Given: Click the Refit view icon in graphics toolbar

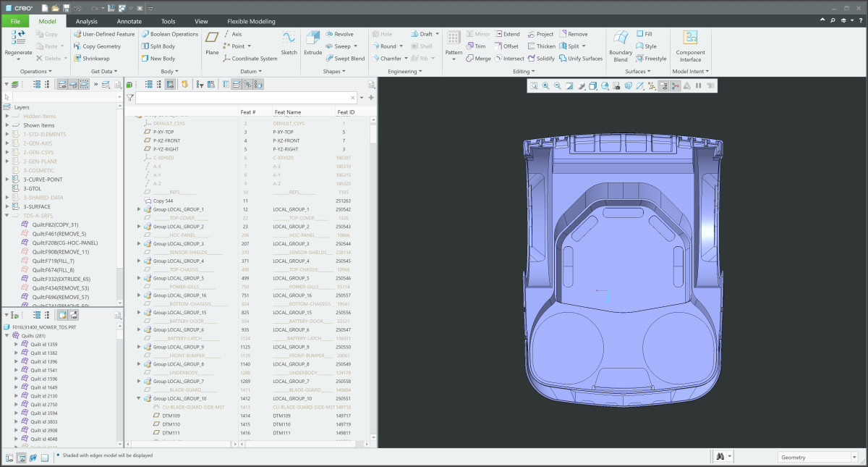Looking at the screenshot, I should [x=534, y=86].
